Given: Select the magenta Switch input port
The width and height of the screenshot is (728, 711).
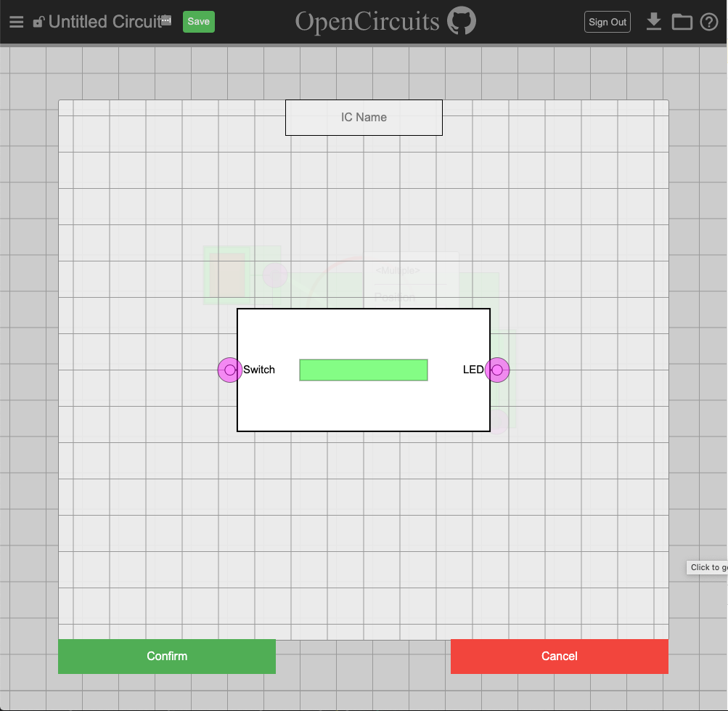Looking at the screenshot, I should [229, 370].
